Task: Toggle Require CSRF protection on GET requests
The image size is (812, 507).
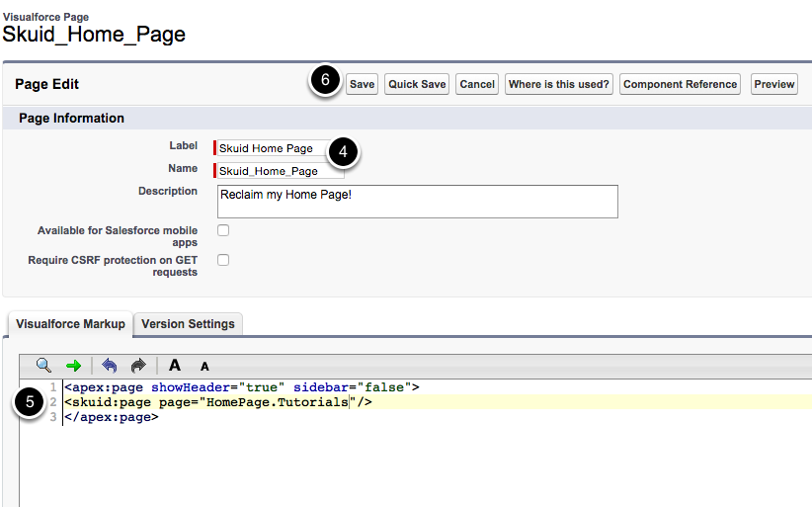Action: [223, 260]
